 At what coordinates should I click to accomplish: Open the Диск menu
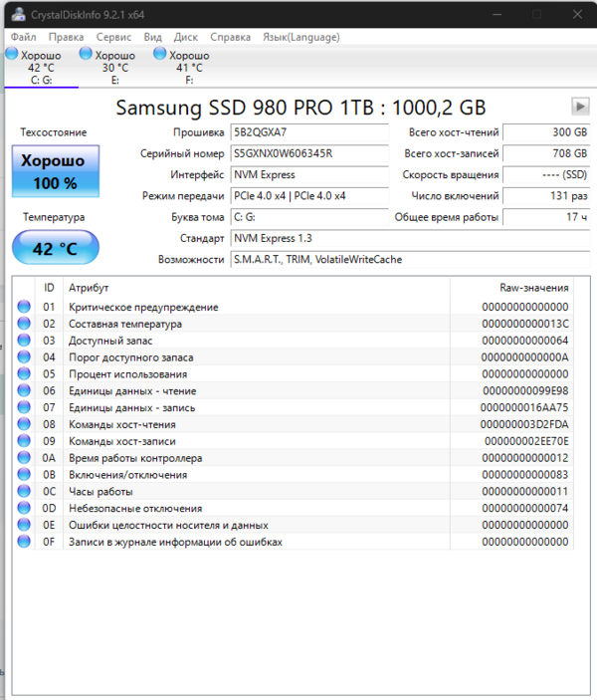click(x=186, y=37)
